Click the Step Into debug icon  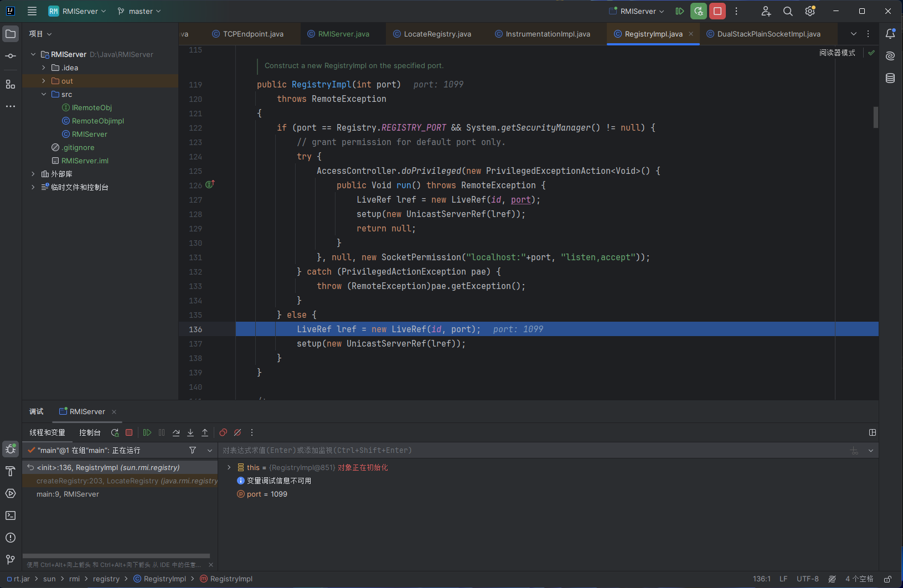[x=190, y=432]
